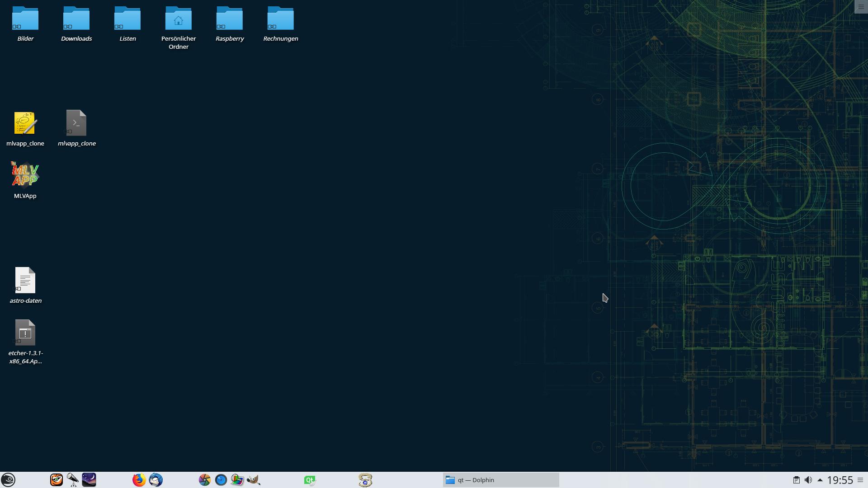
Task: Switch to the qt — Dolphin window task
Action: tap(500, 480)
